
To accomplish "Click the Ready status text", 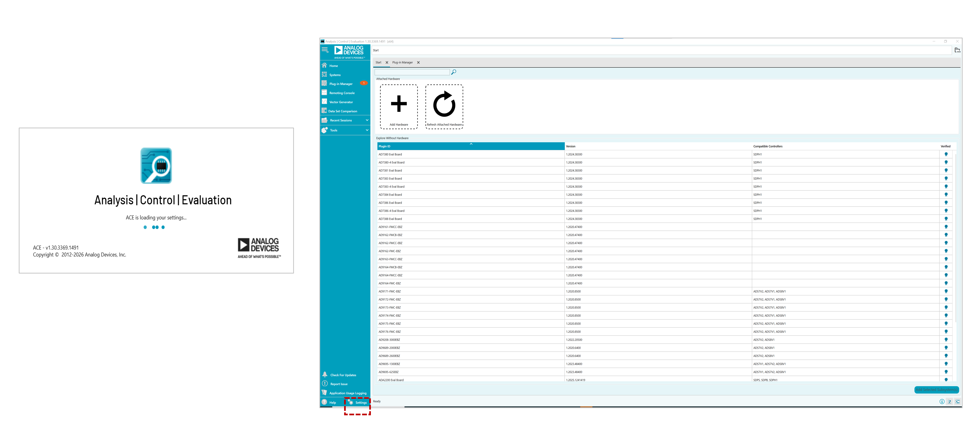I will 377,401.
